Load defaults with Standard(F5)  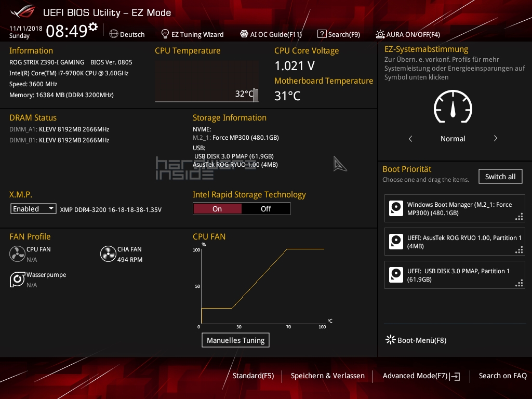pyautogui.click(x=253, y=376)
